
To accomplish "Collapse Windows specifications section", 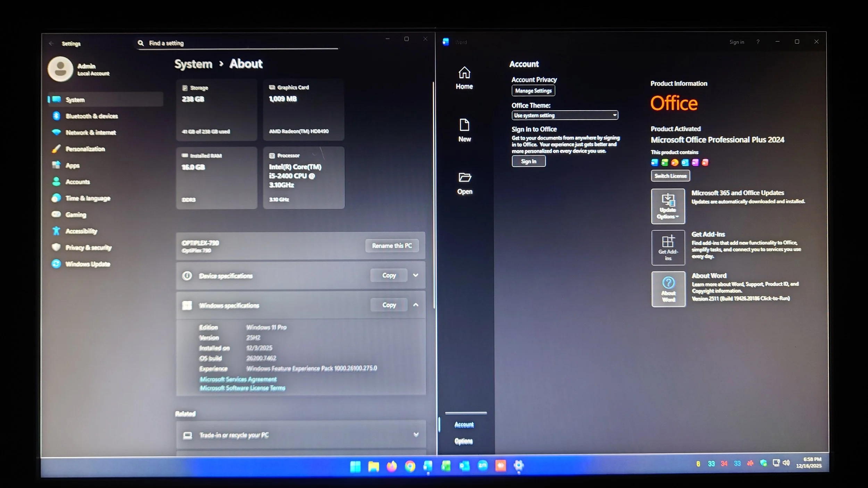I will pos(416,305).
